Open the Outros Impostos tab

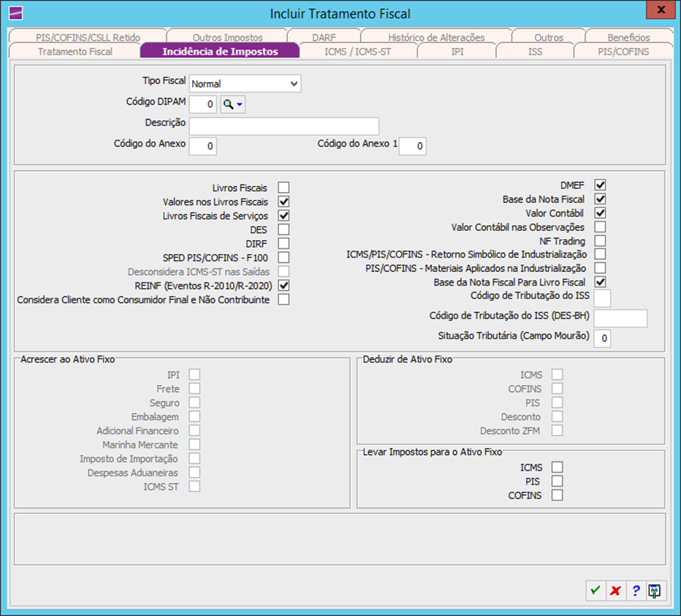coord(227,37)
